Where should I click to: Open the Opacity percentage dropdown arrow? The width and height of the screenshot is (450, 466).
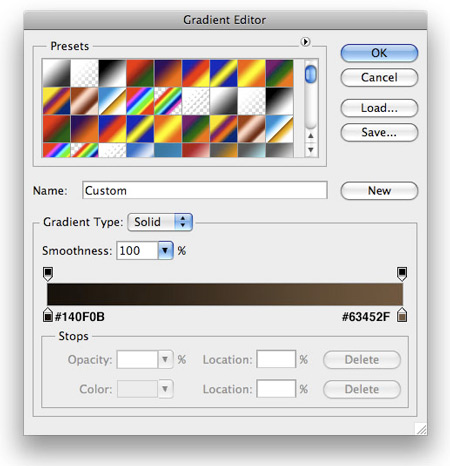click(x=165, y=359)
